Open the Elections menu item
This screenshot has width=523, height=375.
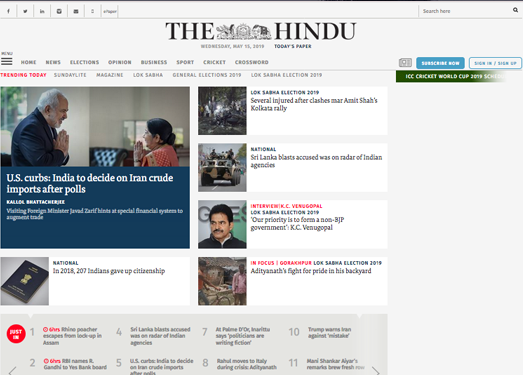84,62
